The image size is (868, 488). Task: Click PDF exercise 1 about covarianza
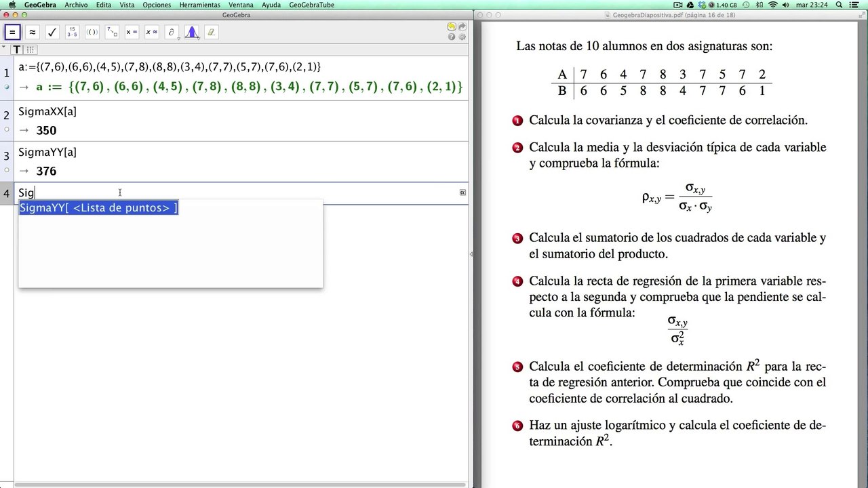(x=668, y=121)
